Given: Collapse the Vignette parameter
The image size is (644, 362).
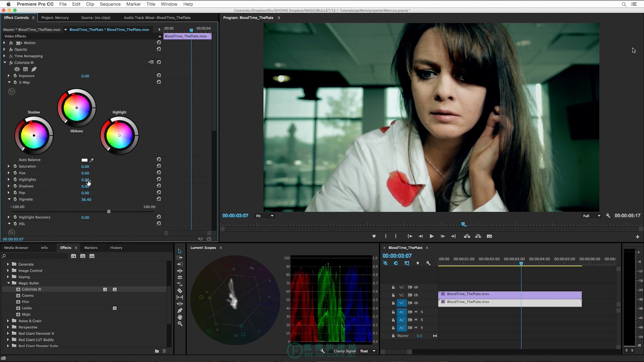Looking at the screenshot, I should tap(9, 199).
